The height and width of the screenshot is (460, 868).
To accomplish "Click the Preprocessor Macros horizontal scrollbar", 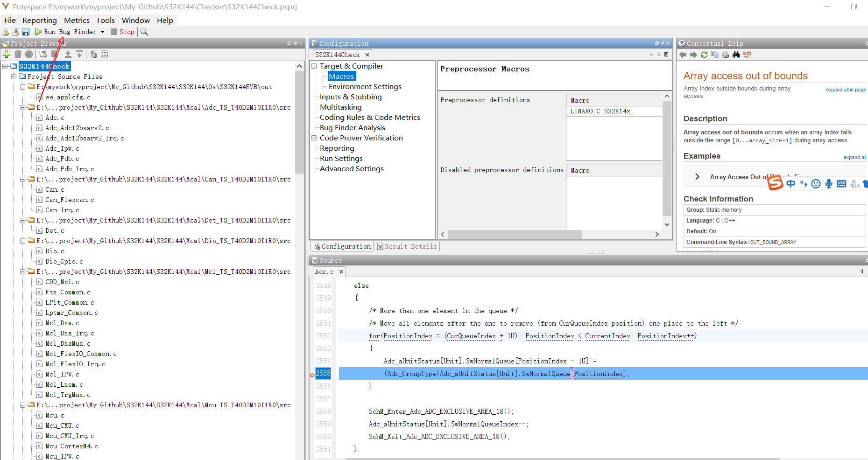I will (x=515, y=234).
